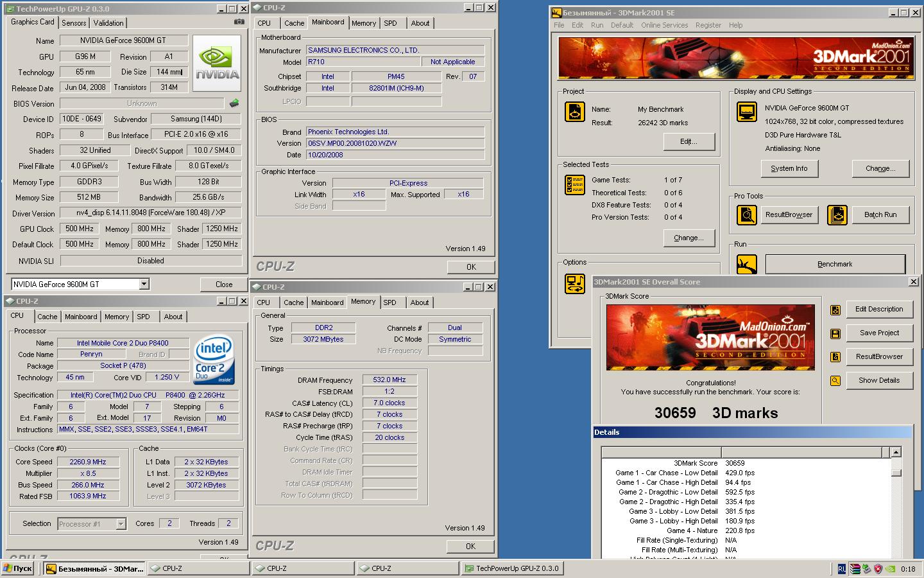Open the Processor selection dropdown in CPU-Z
924x578 pixels.
[121, 524]
